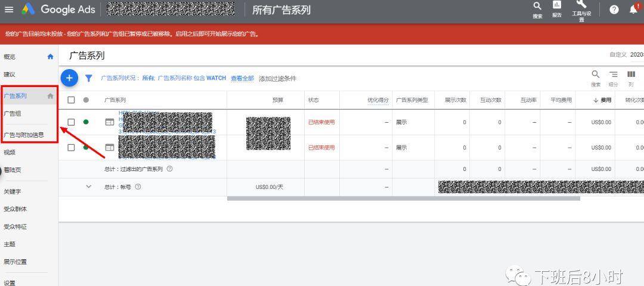Open the 列 columns icon
The image size is (644, 286).
point(631,78)
